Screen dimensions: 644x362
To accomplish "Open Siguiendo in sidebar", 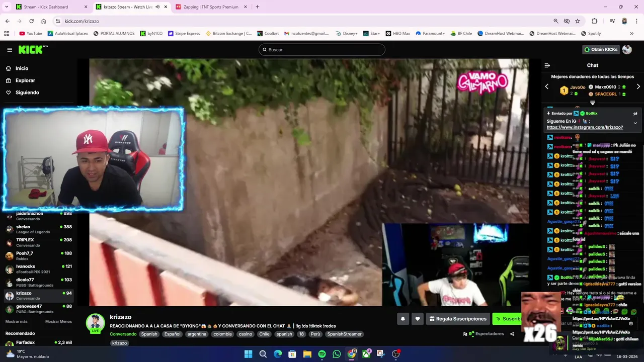I will click(x=27, y=93).
